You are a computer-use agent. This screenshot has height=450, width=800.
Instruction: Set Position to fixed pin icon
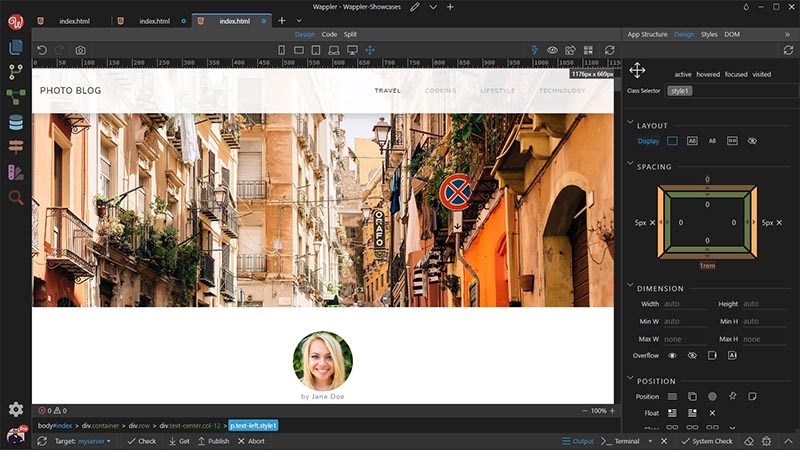733,396
